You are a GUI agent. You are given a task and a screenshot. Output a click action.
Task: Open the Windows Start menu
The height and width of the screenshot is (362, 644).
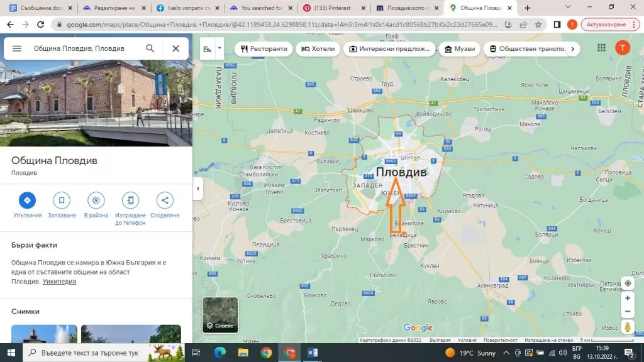click(x=11, y=353)
